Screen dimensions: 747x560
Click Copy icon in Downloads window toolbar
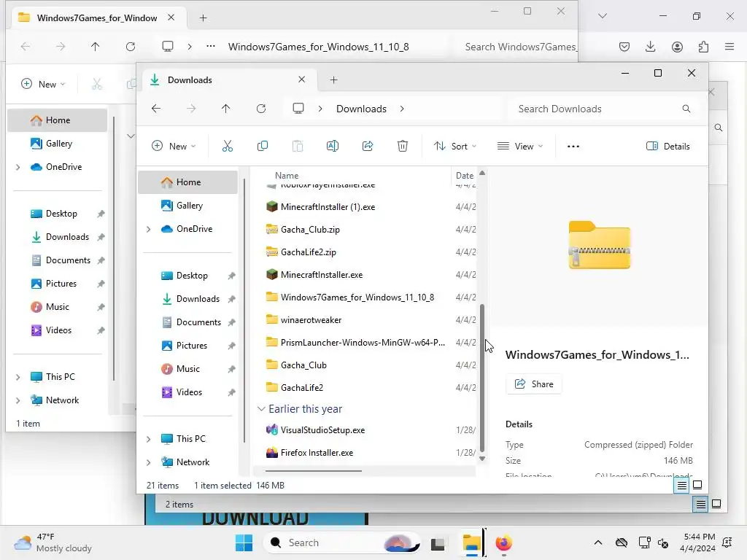pyautogui.click(x=262, y=146)
